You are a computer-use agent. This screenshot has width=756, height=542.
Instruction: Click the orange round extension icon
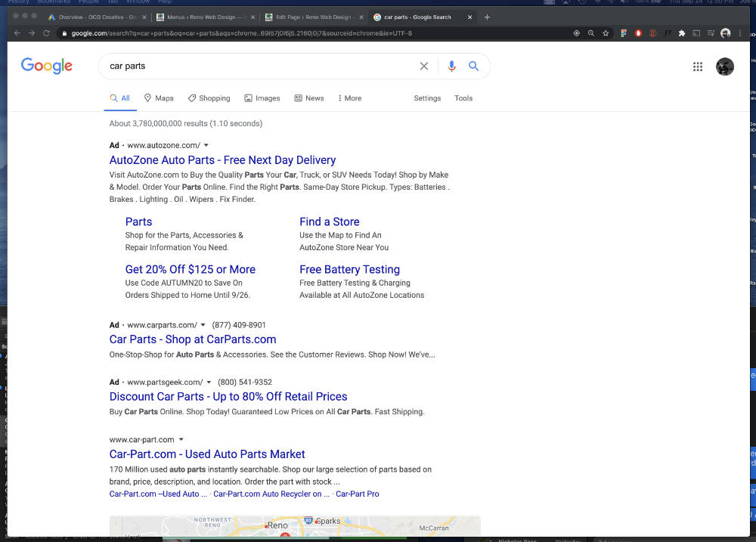click(653, 33)
